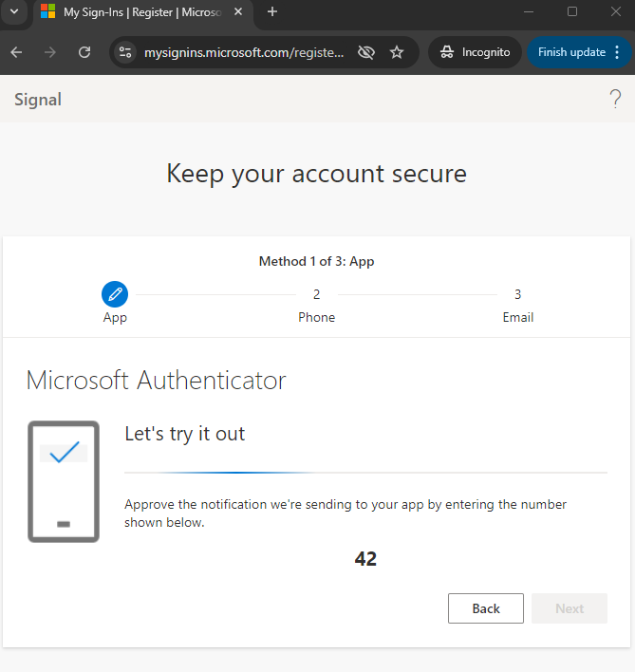635x672 pixels.
Task: Open the help question mark icon
Action: coord(615,99)
